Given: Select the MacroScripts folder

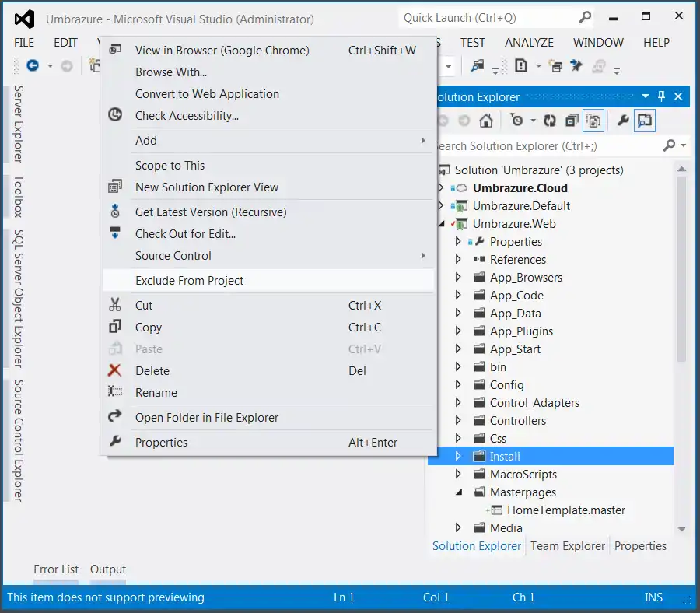Looking at the screenshot, I should tap(523, 475).
